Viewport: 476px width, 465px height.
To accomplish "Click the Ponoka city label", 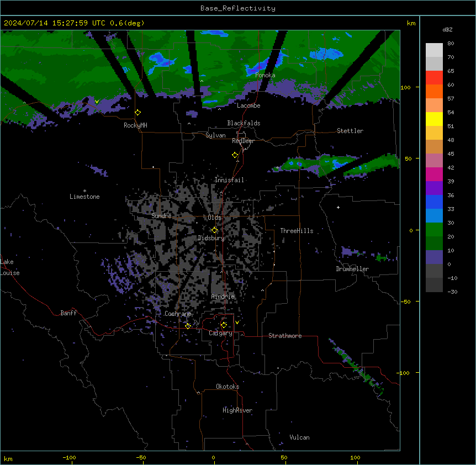I will click(265, 75).
